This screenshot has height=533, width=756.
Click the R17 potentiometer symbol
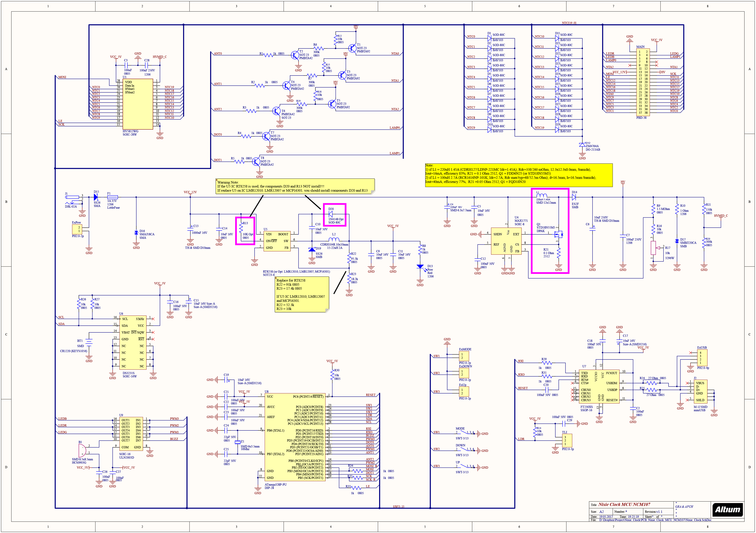[x=653, y=248]
